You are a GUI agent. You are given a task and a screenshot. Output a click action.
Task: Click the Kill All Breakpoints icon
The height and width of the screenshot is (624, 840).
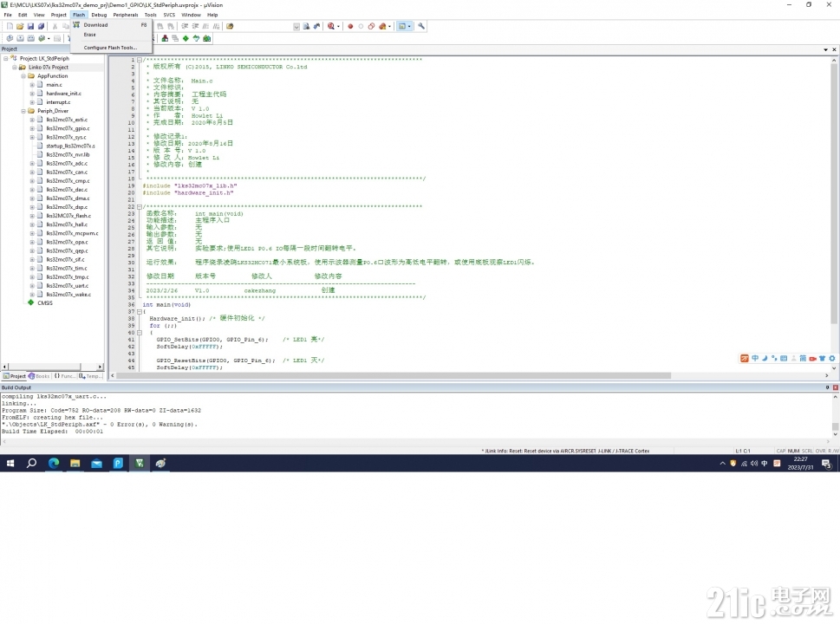point(382,26)
